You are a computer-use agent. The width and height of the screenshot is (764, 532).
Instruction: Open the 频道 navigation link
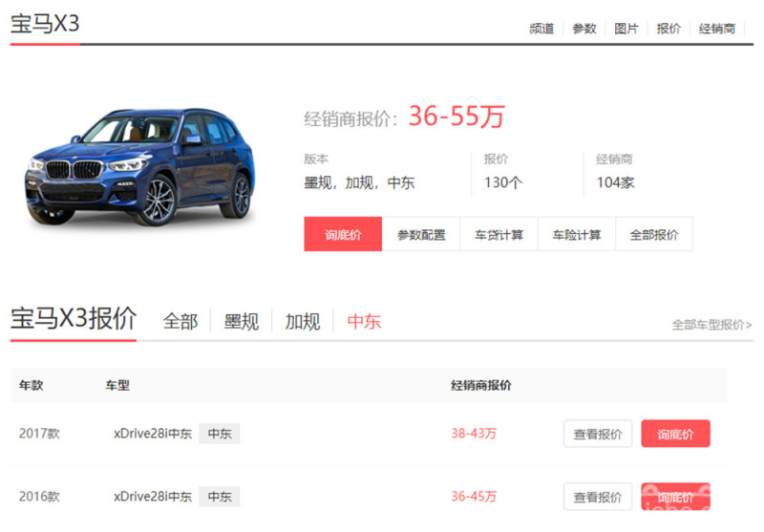click(x=541, y=29)
